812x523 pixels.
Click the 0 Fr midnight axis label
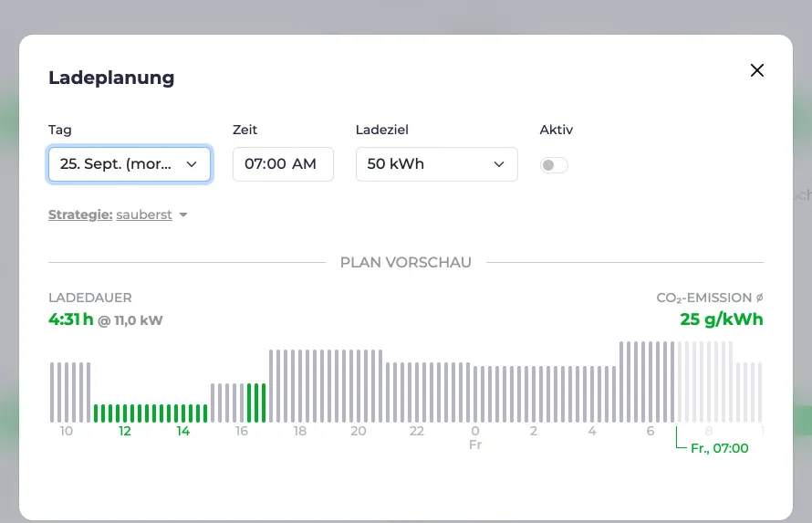pyautogui.click(x=475, y=437)
